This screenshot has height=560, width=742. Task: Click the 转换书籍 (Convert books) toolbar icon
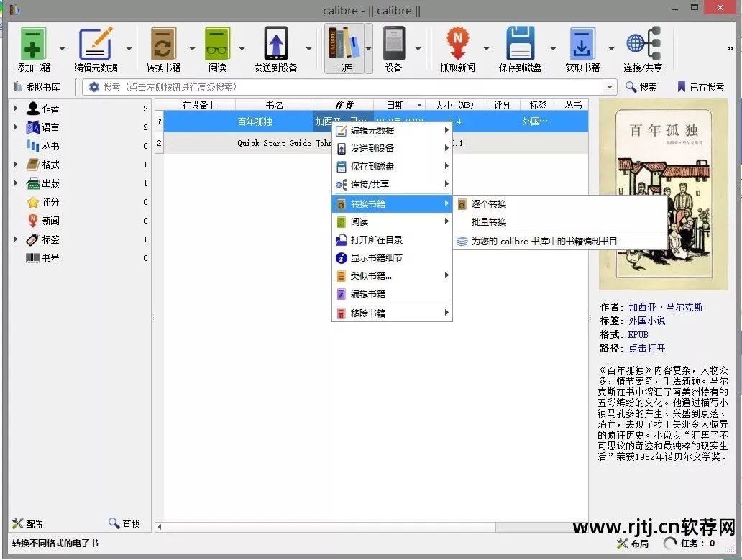(x=163, y=44)
